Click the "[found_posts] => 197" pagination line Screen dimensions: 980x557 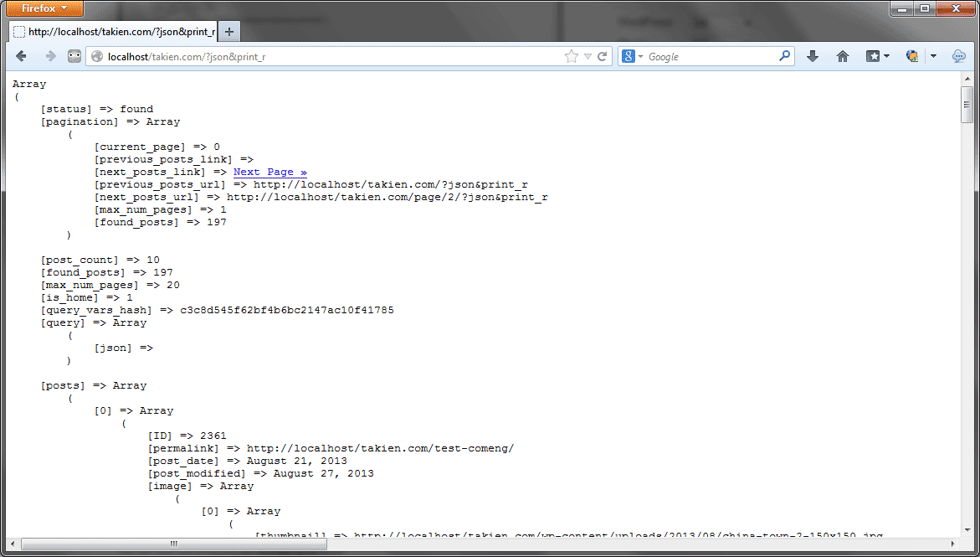[161, 222]
